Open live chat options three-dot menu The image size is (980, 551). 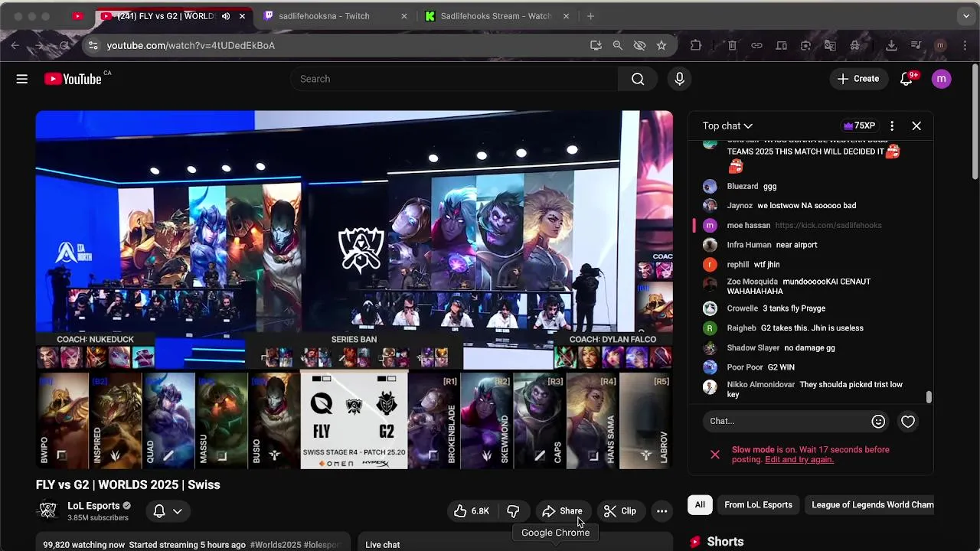892,126
